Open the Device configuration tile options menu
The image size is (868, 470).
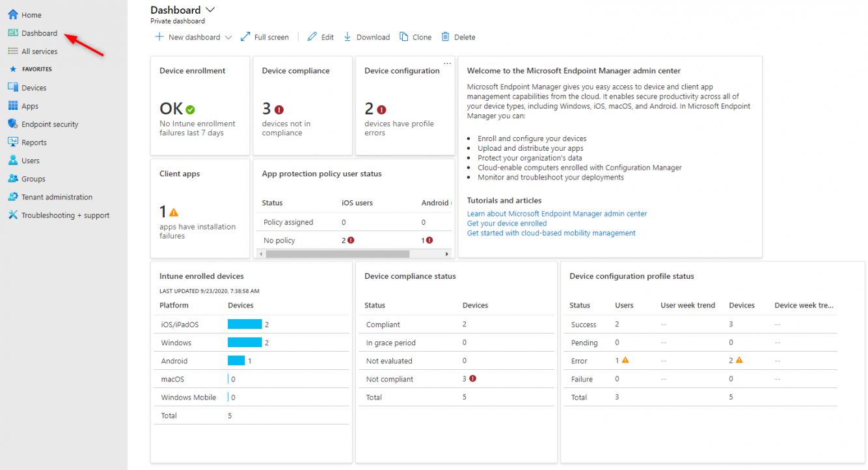click(446, 61)
